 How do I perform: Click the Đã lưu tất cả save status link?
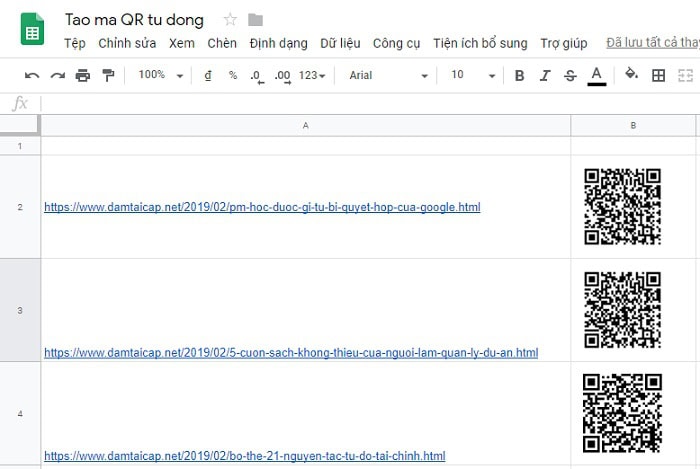point(653,42)
